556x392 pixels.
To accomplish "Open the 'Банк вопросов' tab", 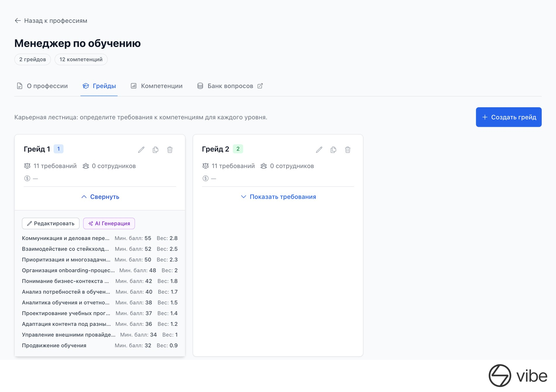I will [230, 86].
